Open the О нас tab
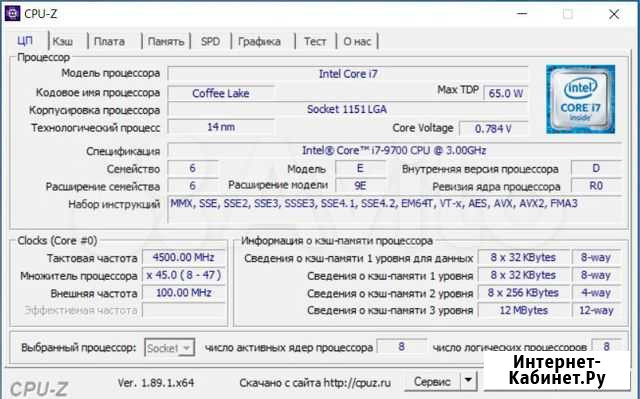Image resolution: width=640 pixels, height=399 pixels. pos(357,42)
